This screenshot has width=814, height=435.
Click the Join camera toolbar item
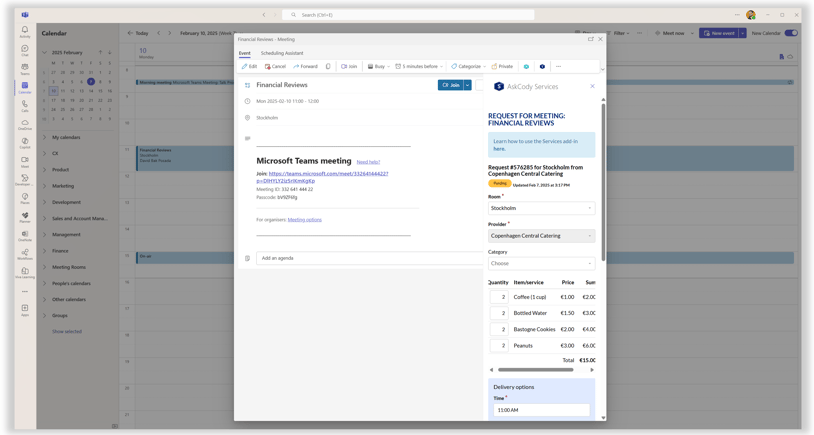coord(349,66)
